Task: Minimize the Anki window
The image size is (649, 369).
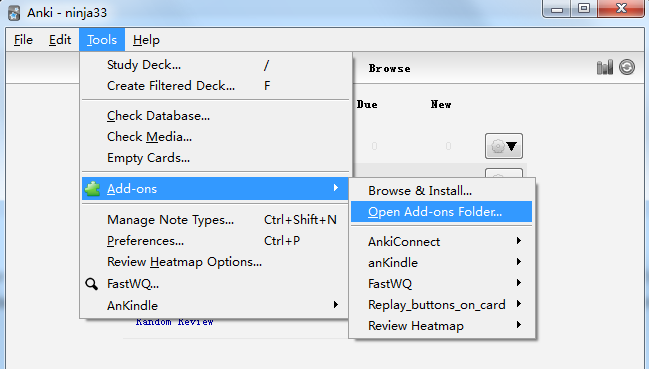Action: (557, 8)
